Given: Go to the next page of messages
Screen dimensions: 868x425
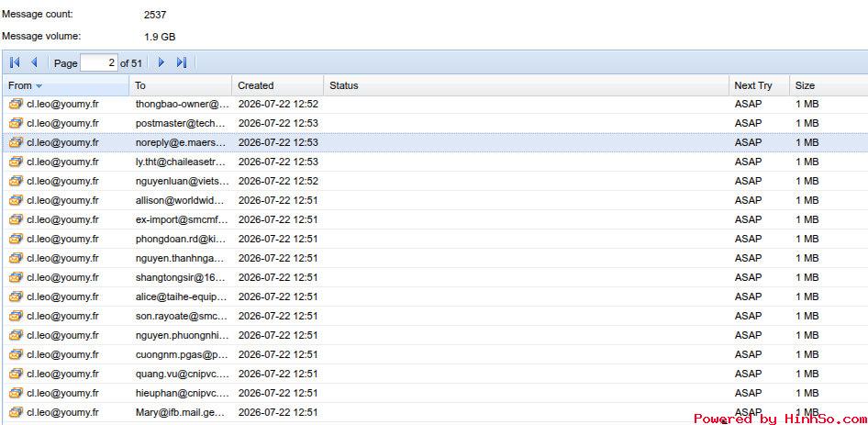Looking at the screenshot, I should [161, 62].
